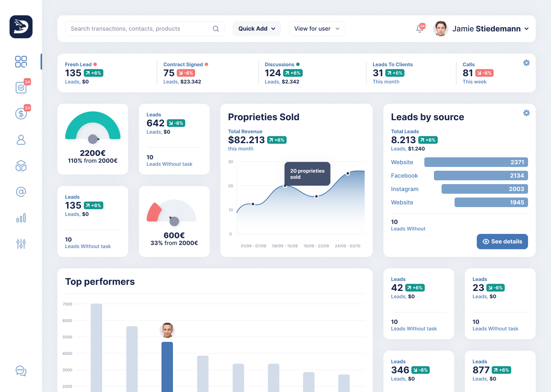Click the chart point for 01/09 - 07/09
The width and height of the screenshot is (551, 392).
(253, 204)
